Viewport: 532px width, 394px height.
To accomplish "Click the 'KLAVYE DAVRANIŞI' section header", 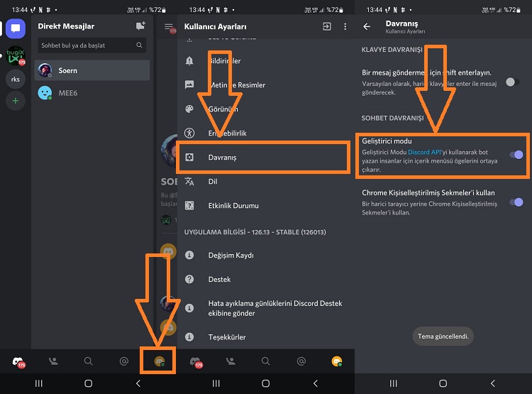I will point(392,50).
